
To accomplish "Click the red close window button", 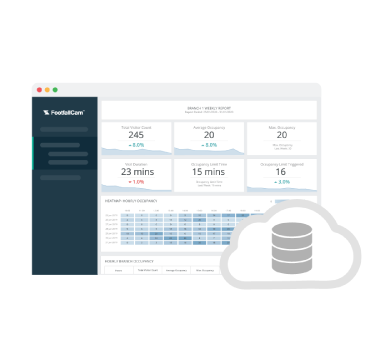I will point(39,90).
